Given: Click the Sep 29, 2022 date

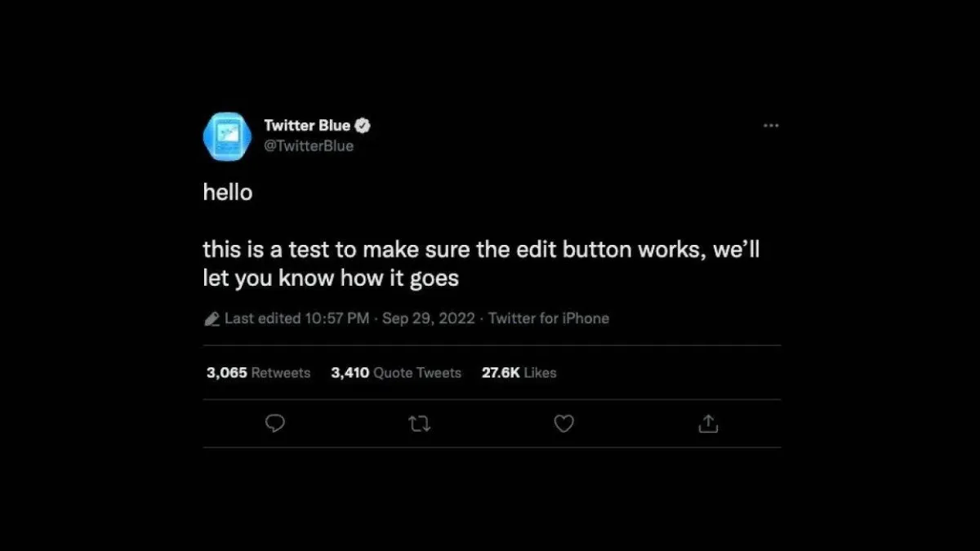Looking at the screenshot, I should pyautogui.click(x=428, y=318).
